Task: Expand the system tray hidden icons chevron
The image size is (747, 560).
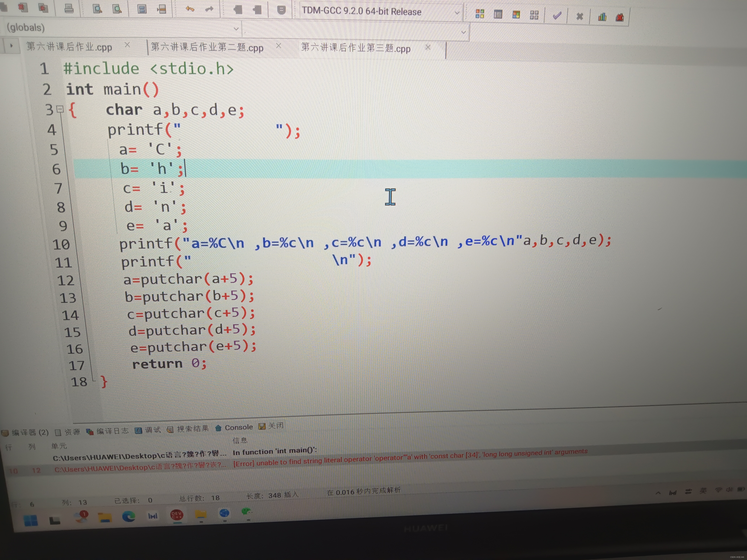Action: point(658,493)
